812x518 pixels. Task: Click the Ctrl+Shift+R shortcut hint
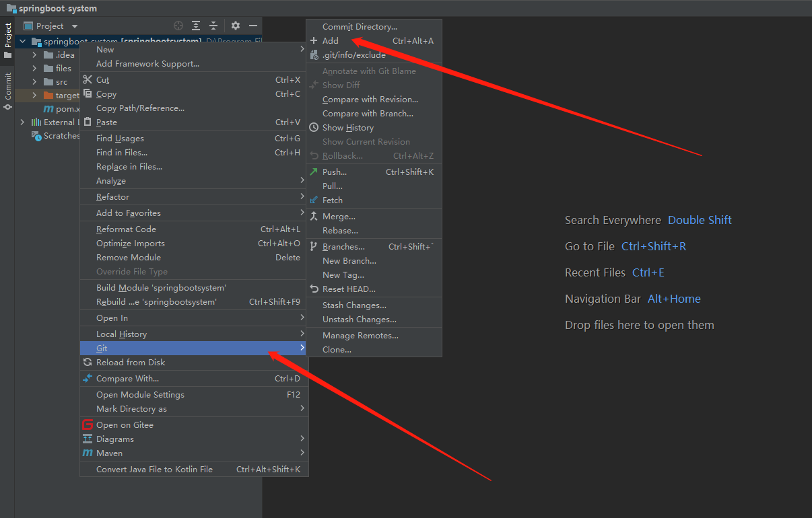pyautogui.click(x=654, y=246)
